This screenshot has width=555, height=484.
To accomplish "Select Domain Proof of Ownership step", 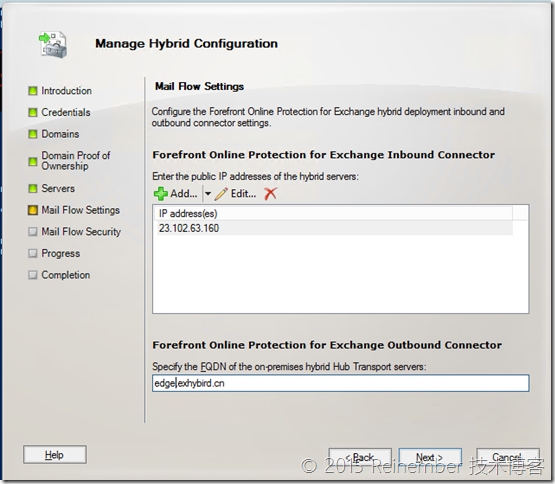I will pos(76,161).
